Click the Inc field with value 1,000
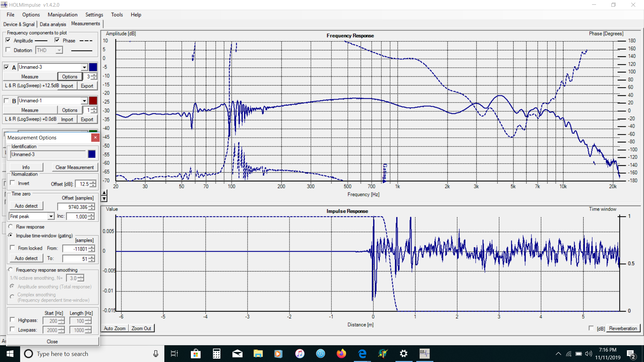The height and width of the screenshot is (362, 644). coord(77,217)
